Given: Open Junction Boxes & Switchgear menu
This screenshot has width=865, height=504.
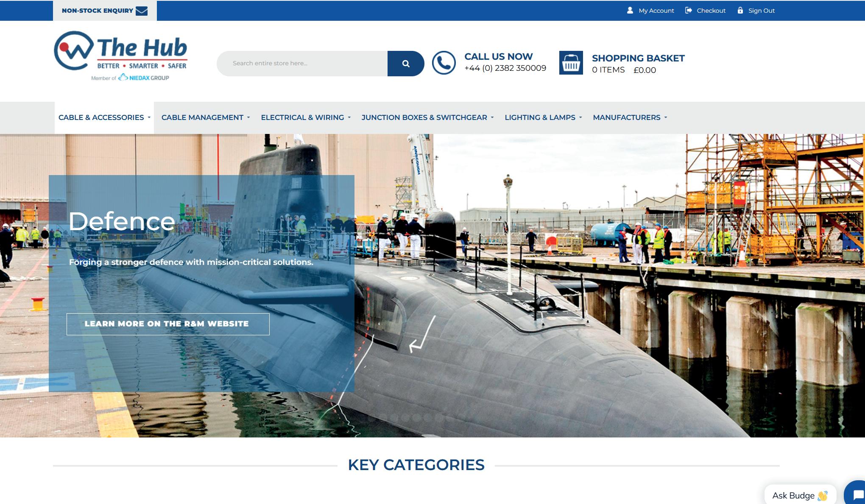Looking at the screenshot, I should (x=427, y=117).
